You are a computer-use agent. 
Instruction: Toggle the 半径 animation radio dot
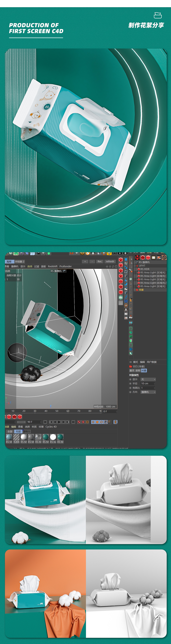click(130, 384)
